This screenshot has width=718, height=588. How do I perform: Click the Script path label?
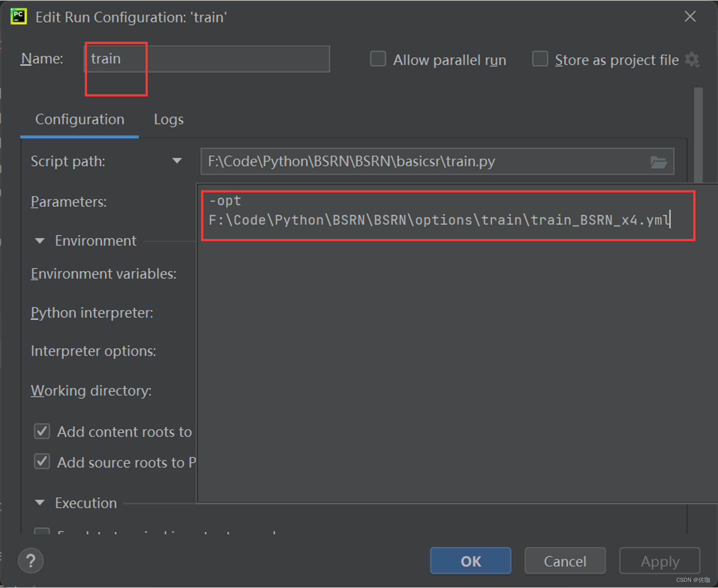point(68,161)
